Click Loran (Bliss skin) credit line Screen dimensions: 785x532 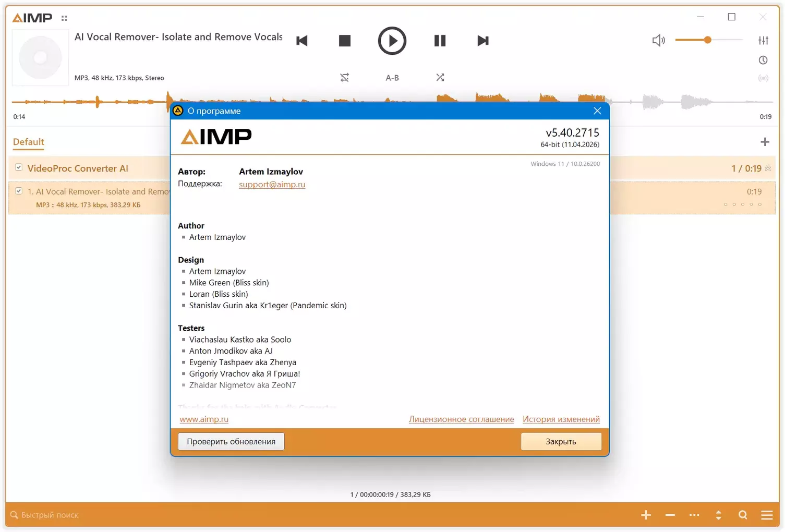point(219,294)
